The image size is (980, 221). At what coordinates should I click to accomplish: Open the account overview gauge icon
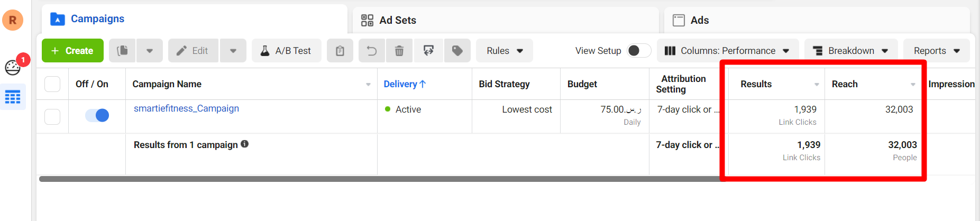[13, 68]
